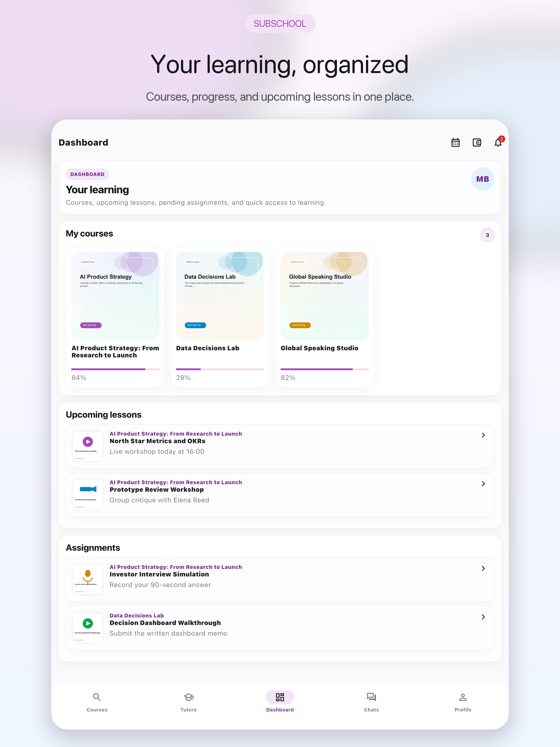Select Prototype Review Workshop lesson title
The width and height of the screenshot is (560, 747).
157,490
